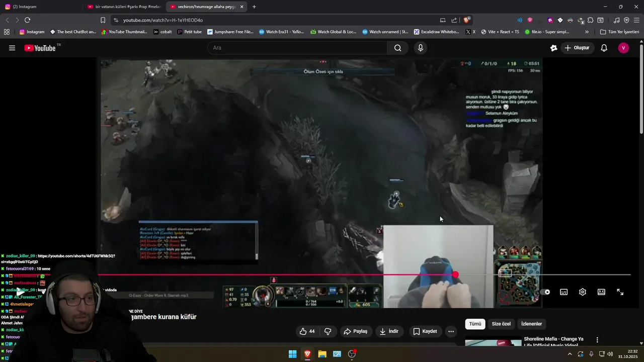Open the file.io bookmark
The image size is (644, 362).
pos(547,32)
